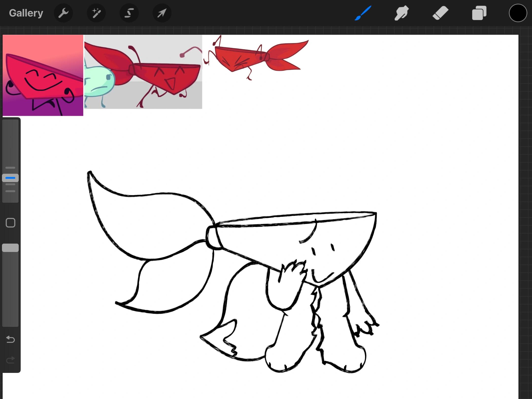Select the Smudge tool
This screenshot has height=399, width=532.
point(401,13)
